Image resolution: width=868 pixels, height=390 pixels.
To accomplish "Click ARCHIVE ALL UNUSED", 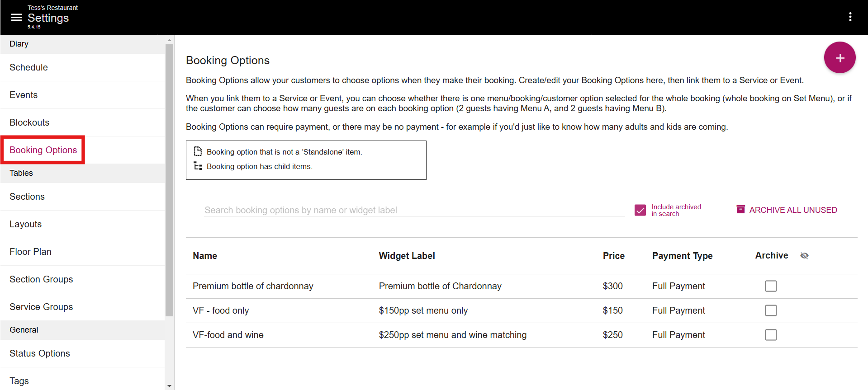I will pos(793,210).
